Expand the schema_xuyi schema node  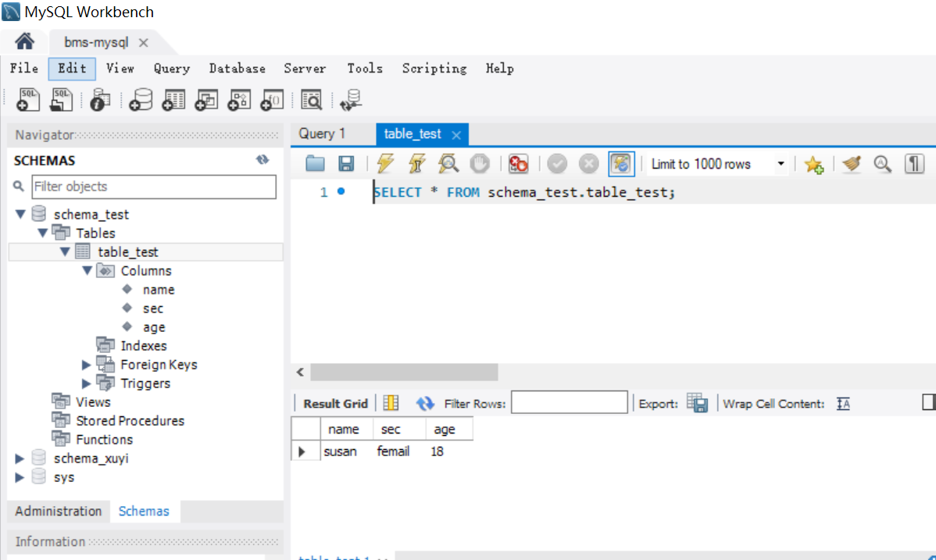pyautogui.click(x=20, y=458)
